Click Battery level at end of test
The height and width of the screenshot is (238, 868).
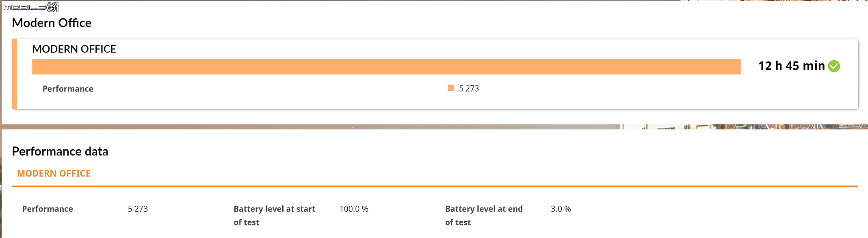click(484, 215)
